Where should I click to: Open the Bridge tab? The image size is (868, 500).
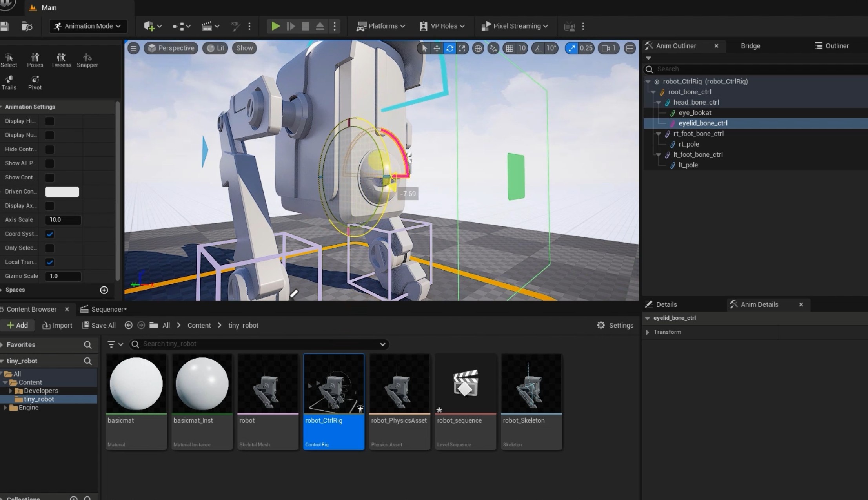750,46
